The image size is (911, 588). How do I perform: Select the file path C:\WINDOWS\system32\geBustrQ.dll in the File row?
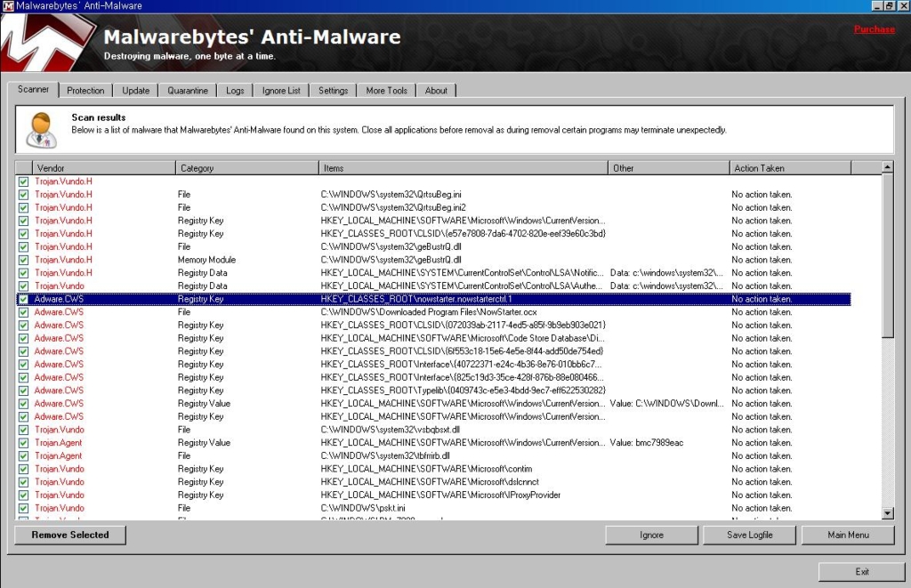[x=391, y=247]
